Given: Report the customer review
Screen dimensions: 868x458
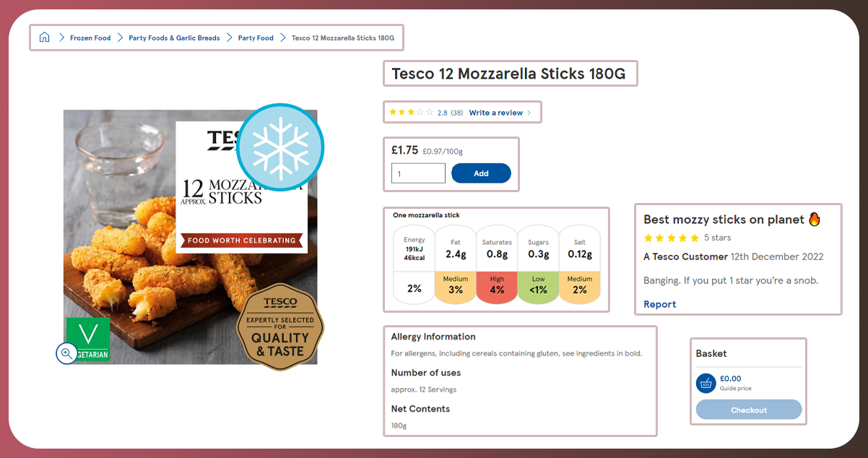Looking at the screenshot, I should point(659,304).
